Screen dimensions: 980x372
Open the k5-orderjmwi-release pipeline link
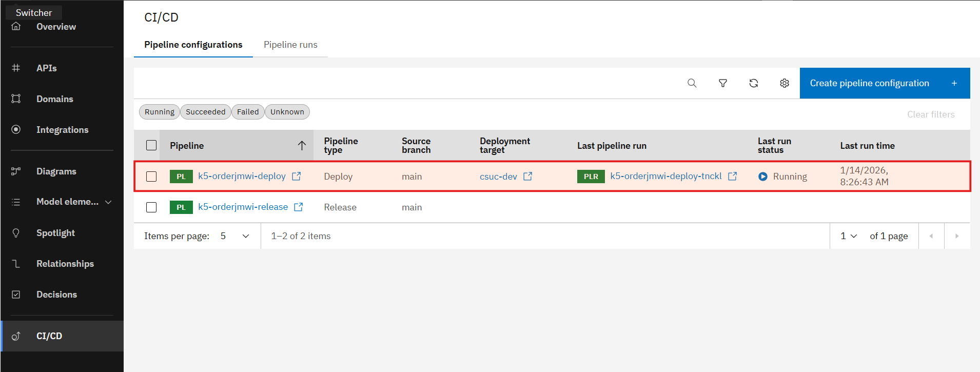click(243, 207)
